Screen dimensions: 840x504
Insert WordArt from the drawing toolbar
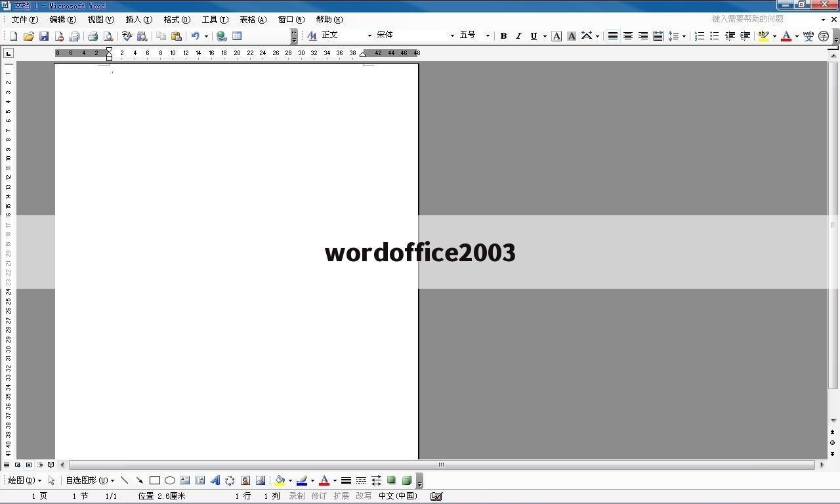pyautogui.click(x=215, y=480)
